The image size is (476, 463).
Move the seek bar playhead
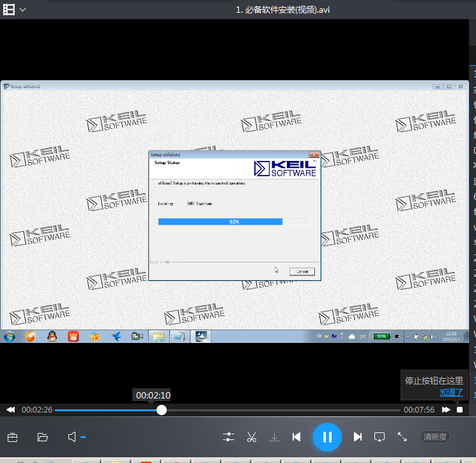pos(162,410)
